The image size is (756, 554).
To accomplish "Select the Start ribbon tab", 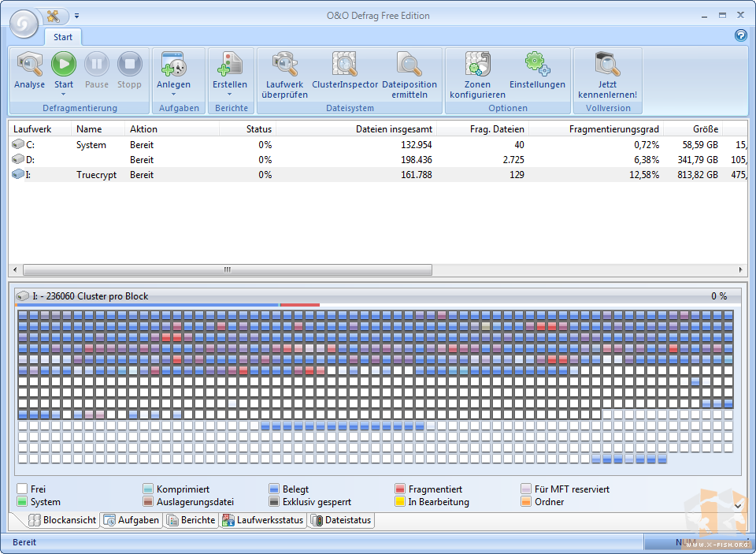I will tap(63, 37).
